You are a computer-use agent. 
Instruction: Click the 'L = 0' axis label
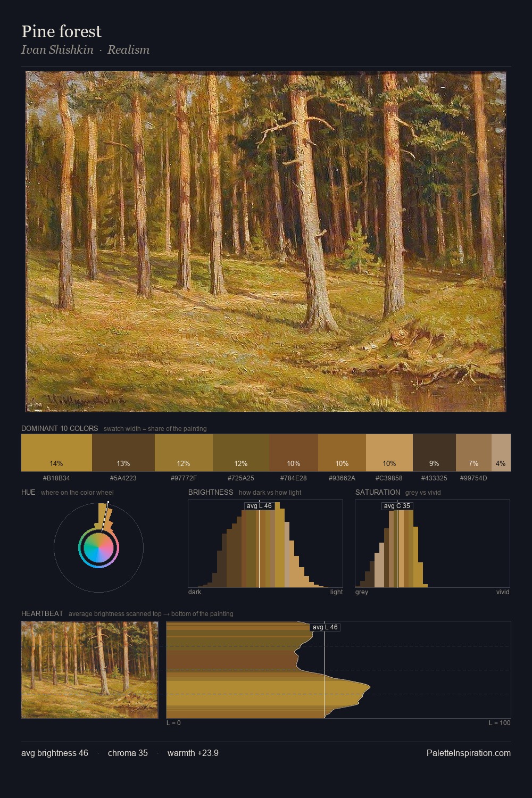click(x=173, y=722)
